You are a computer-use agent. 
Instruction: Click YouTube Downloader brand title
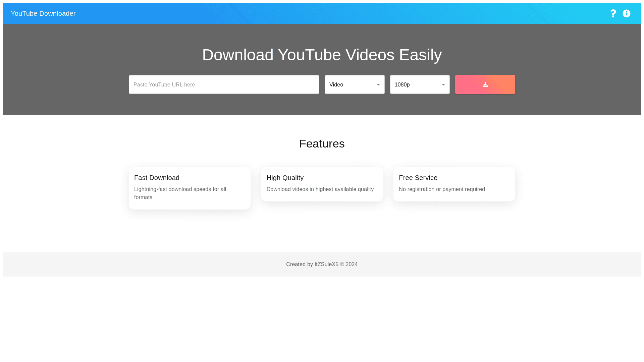(43, 13)
